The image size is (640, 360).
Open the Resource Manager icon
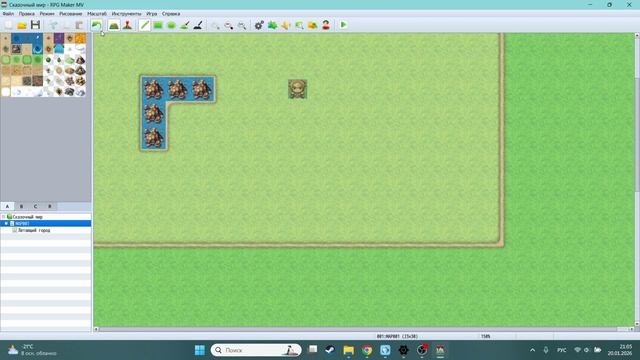313,25
